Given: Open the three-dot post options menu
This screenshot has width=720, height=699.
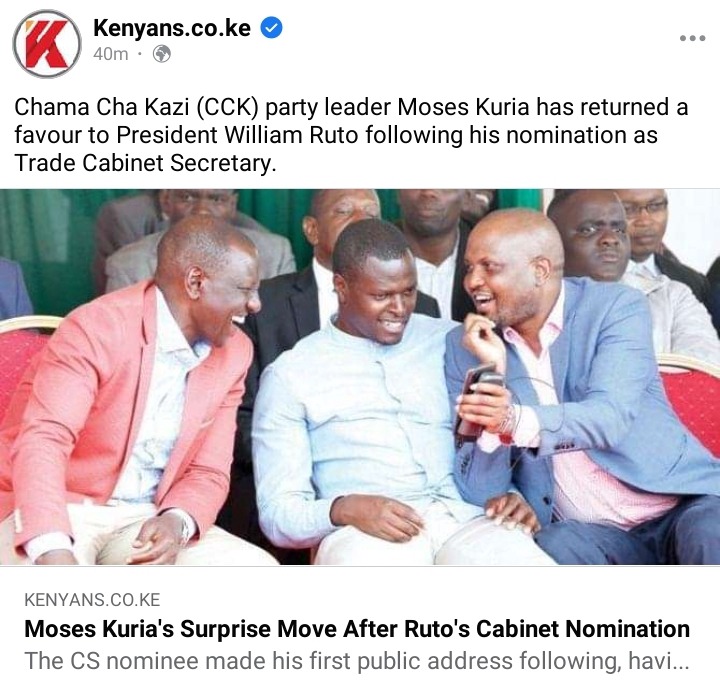Looking at the screenshot, I should [692, 38].
